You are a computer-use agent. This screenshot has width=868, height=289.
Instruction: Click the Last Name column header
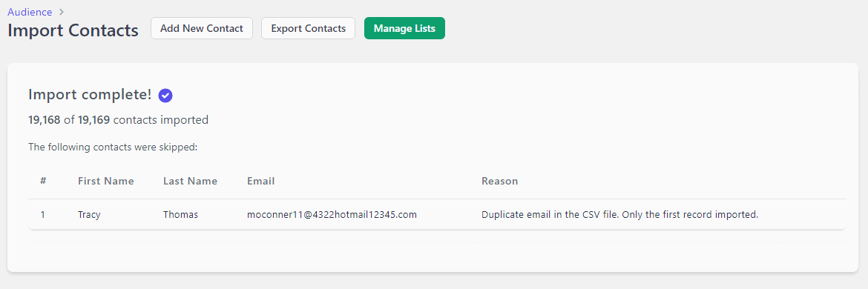click(x=191, y=181)
